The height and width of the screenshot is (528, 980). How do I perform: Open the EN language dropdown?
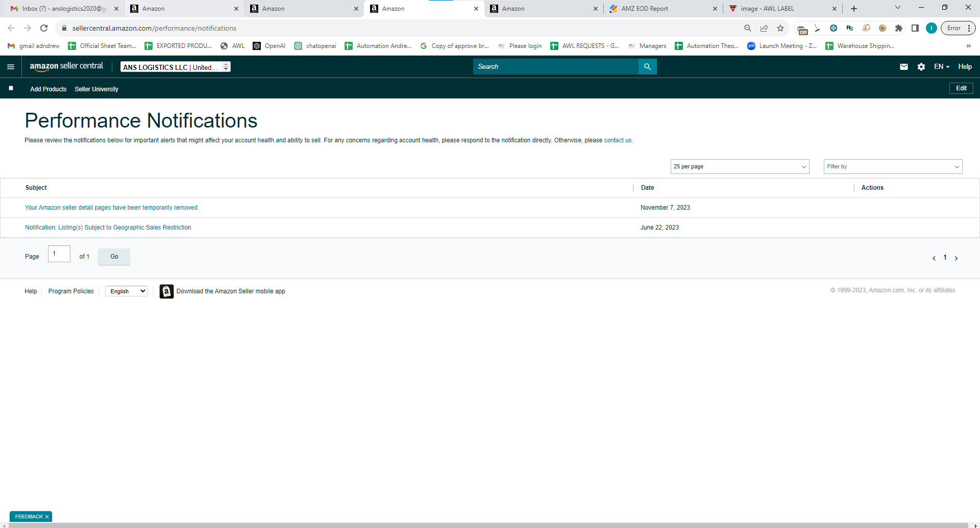tap(942, 67)
